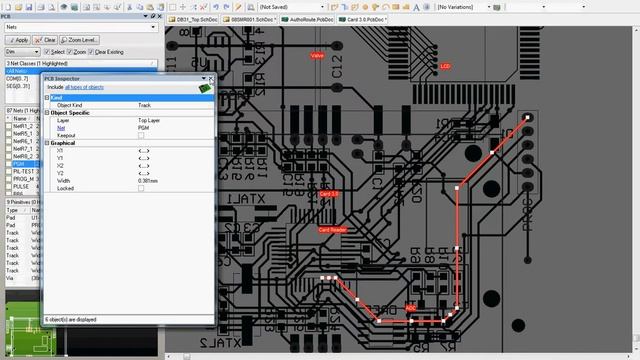Image resolution: width=640 pixels, height=360 pixels.
Task: Switch to Card 3.0.PcbDoc tab
Action: pyautogui.click(x=362, y=20)
